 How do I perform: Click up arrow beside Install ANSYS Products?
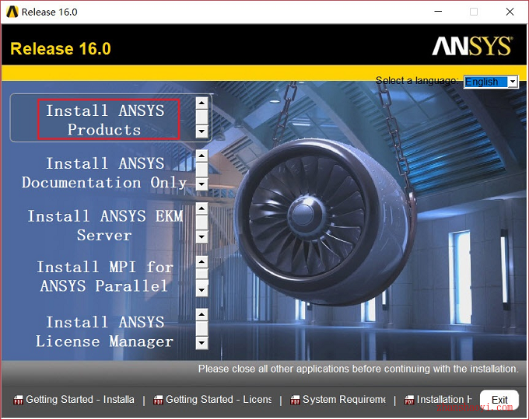(x=201, y=103)
